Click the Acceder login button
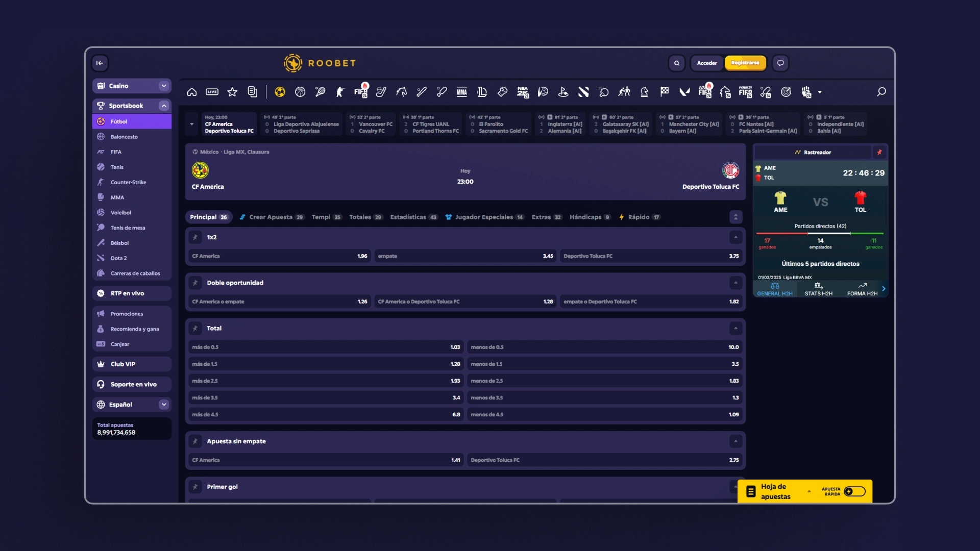The image size is (980, 551). pyautogui.click(x=707, y=63)
